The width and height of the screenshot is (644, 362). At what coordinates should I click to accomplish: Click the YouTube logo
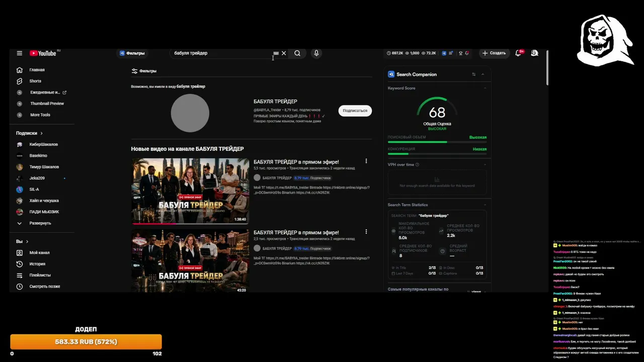43,53
